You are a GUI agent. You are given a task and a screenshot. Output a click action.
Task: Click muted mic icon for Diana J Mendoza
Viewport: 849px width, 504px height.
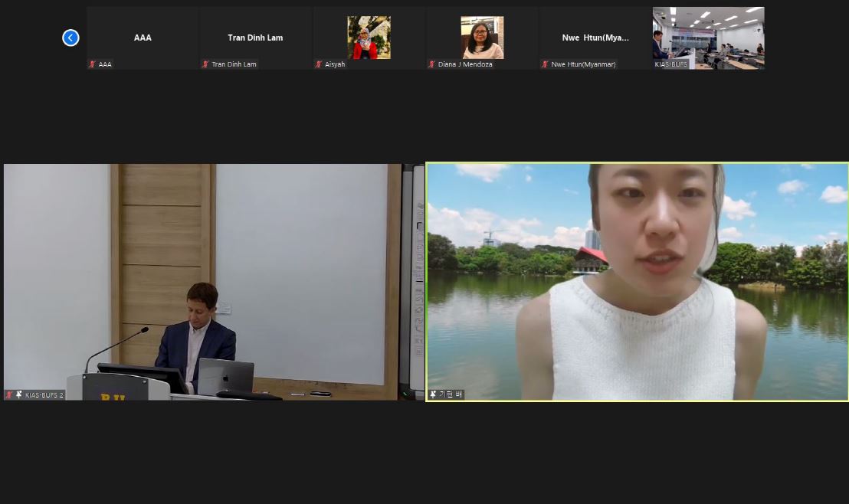[431, 64]
